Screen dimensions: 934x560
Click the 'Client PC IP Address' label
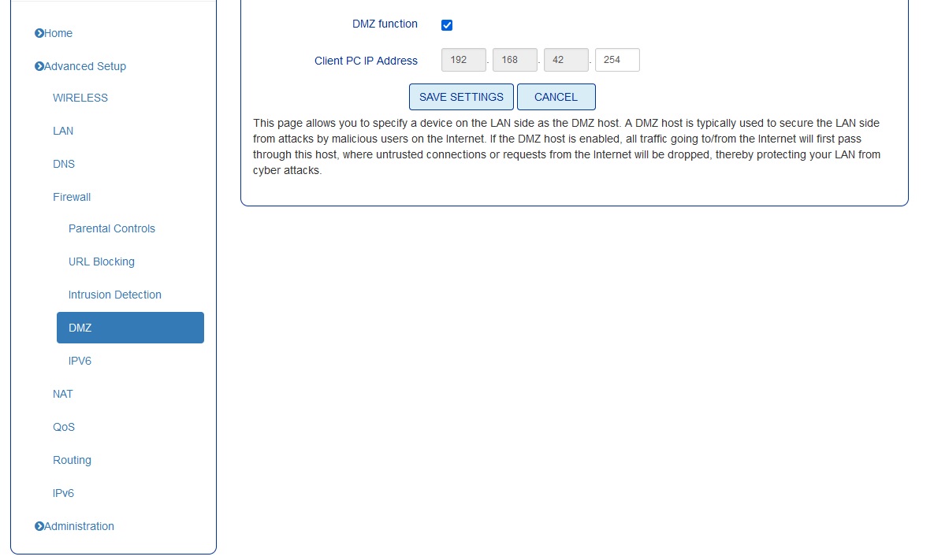tap(366, 61)
